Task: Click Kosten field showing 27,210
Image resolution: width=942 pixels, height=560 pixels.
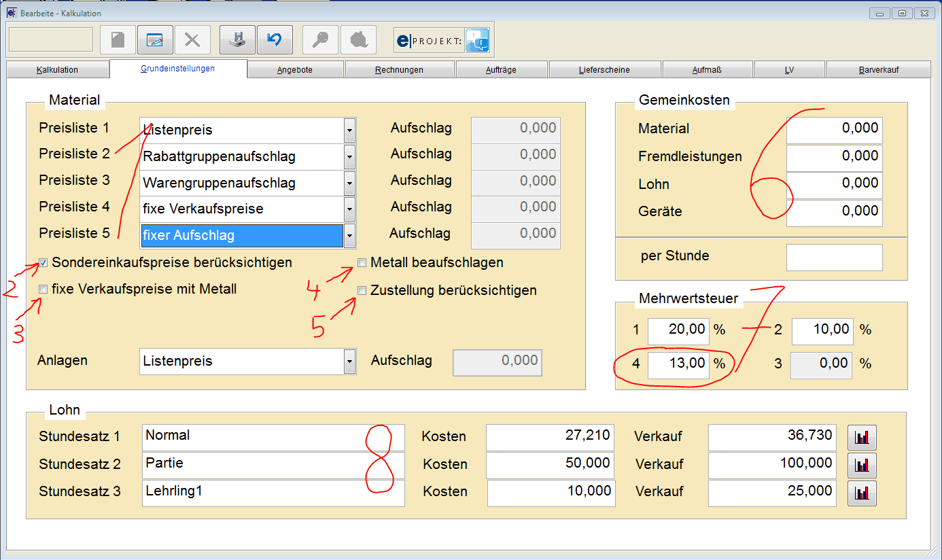Action: coord(550,438)
